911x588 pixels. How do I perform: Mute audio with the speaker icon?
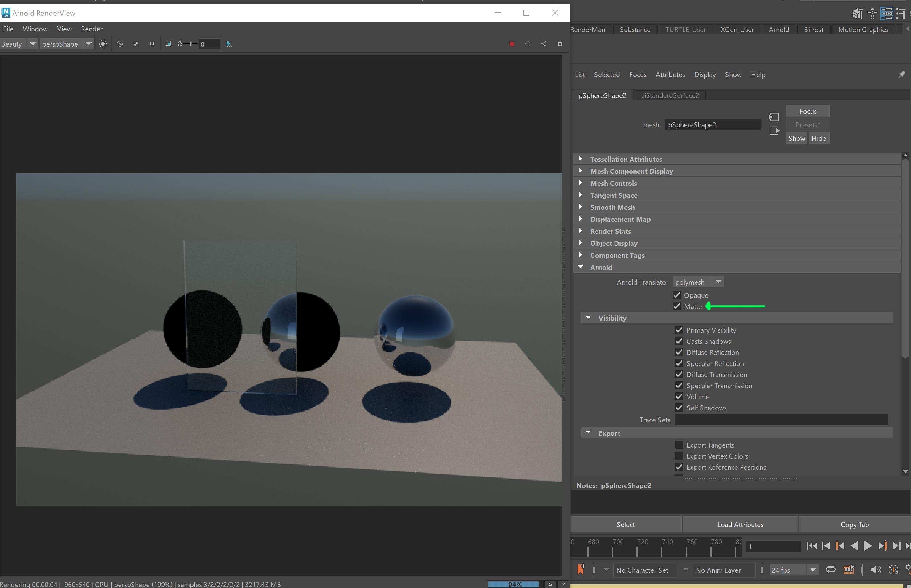pyautogui.click(x=876, y=570)
